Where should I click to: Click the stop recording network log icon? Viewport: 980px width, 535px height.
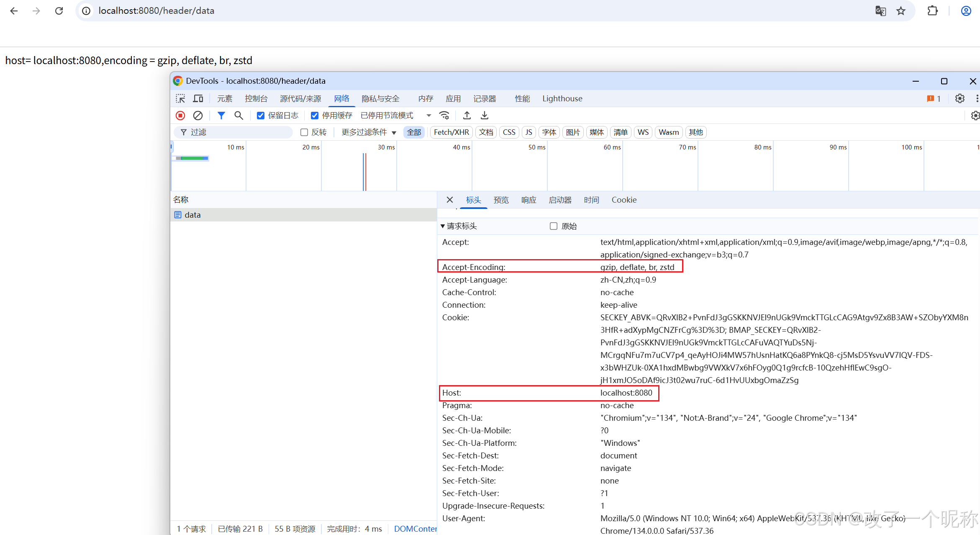[x=180, y=116]
